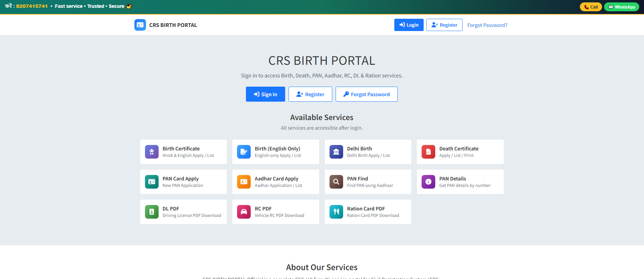Viewport: 644px width, 279px height.
Task: Click the 'Fast service • Trusted • Secure' text
Action: (89, 6)
